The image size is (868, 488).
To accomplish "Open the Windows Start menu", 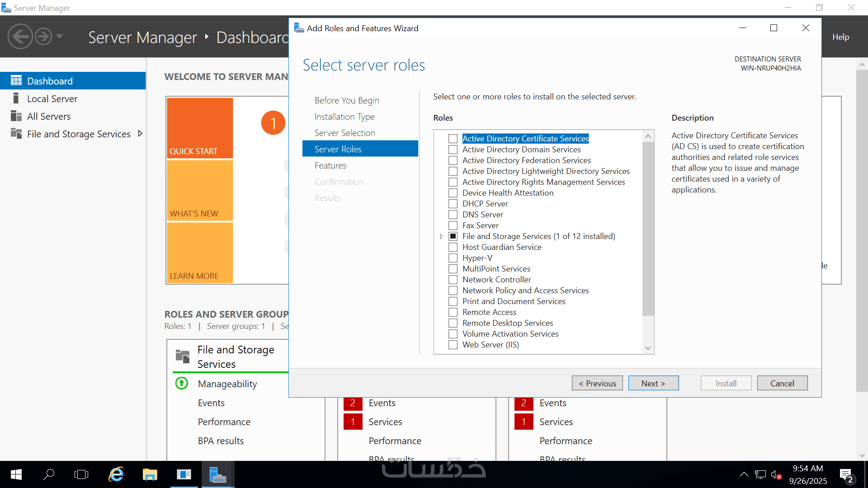I will [16, 474].
